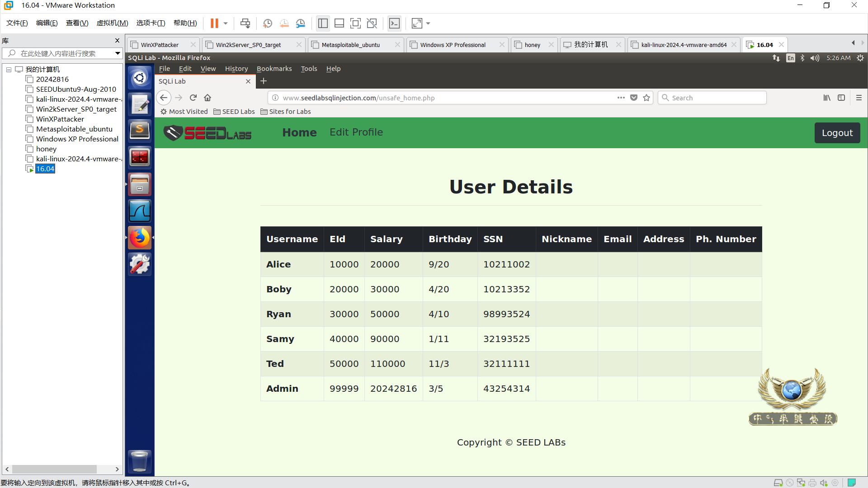Image resolution: width=868 pixels, height=488 pixels.
Task: Bookmark this page with star icon
Action: [646, 98]
